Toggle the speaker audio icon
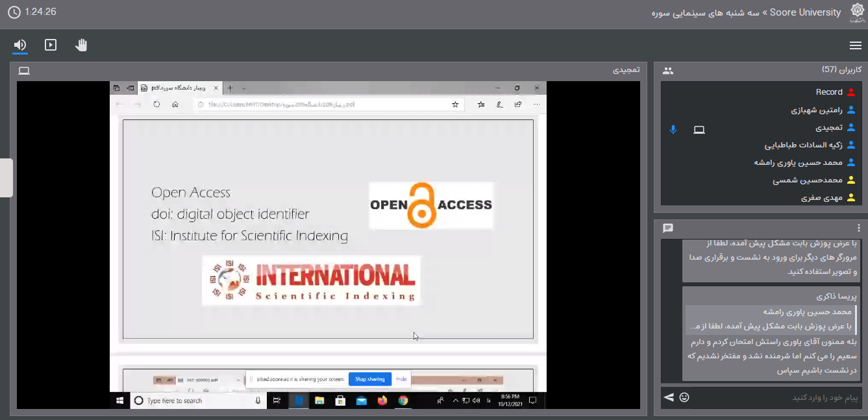This screenshot has width=868, height=420. click(x=20, y=45)
